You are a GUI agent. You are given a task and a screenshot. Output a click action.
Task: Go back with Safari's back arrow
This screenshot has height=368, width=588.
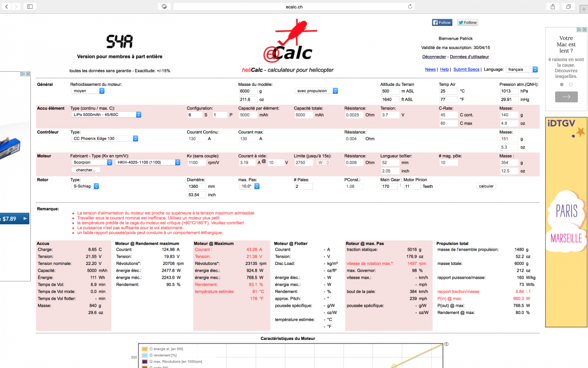click(x=6, y=6)
